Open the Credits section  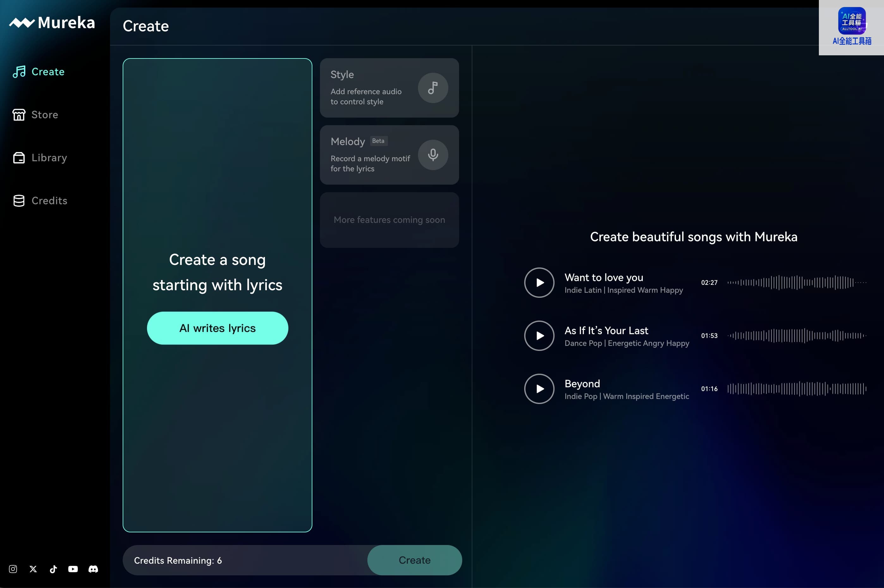tap(40, 201)
